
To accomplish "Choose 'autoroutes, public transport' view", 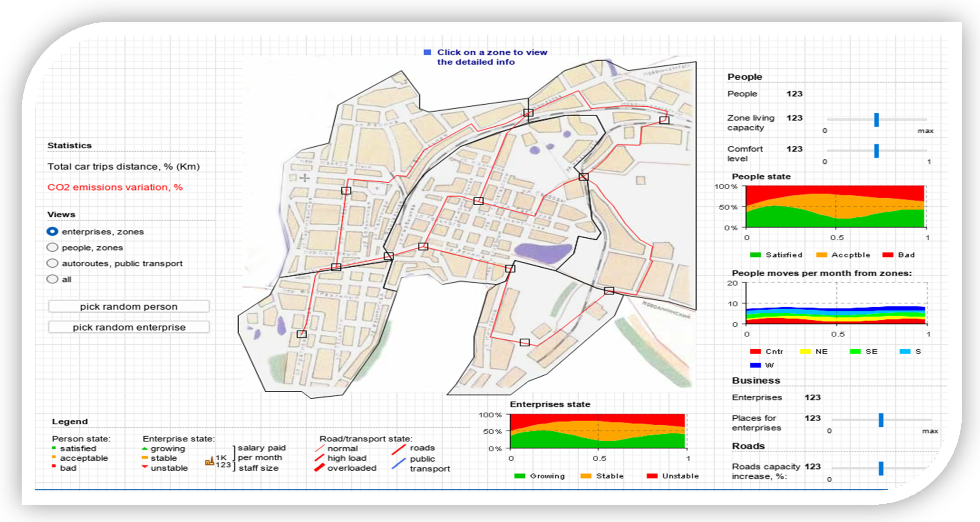I will tap(53, 263).
